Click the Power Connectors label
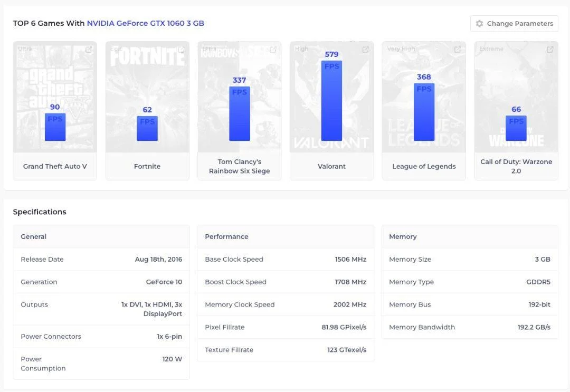This screenshot has width=570, height=392. click(x=51, y=337)
